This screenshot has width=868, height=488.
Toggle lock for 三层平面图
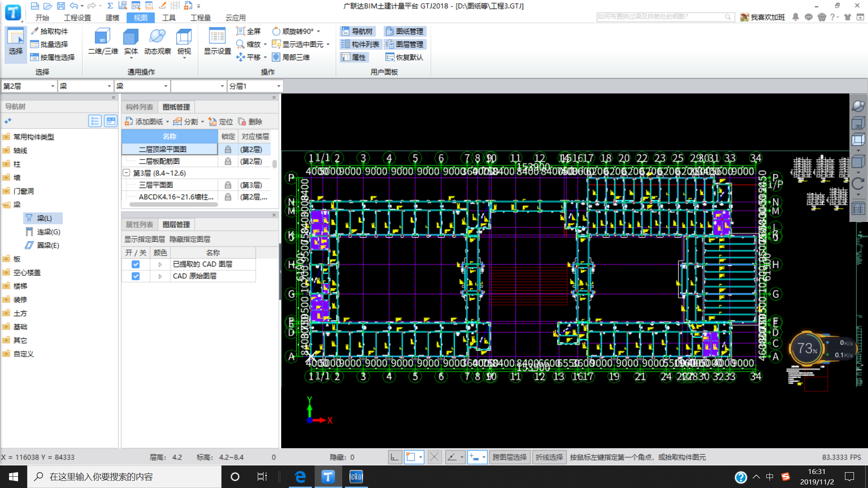click(228, 185)
